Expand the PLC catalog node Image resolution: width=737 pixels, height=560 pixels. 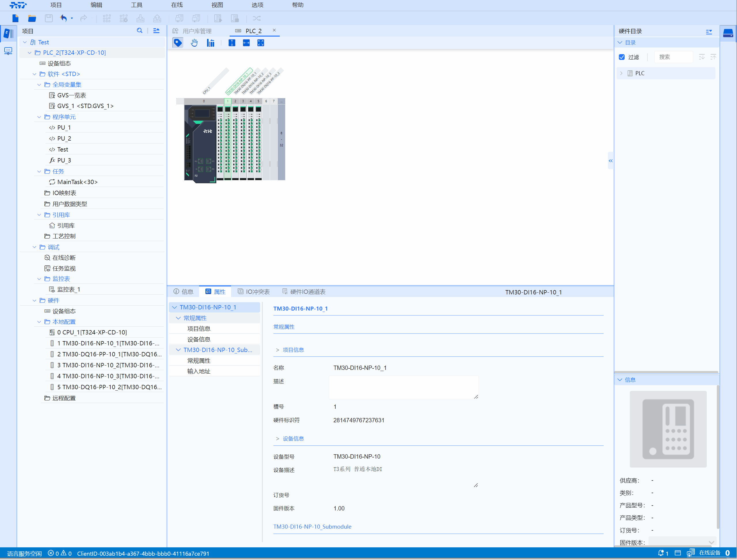621,73
